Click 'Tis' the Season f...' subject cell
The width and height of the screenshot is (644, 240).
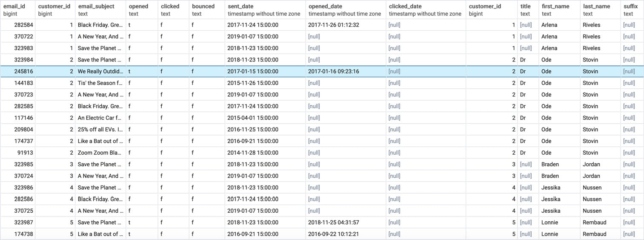click(x=100, y=83)
